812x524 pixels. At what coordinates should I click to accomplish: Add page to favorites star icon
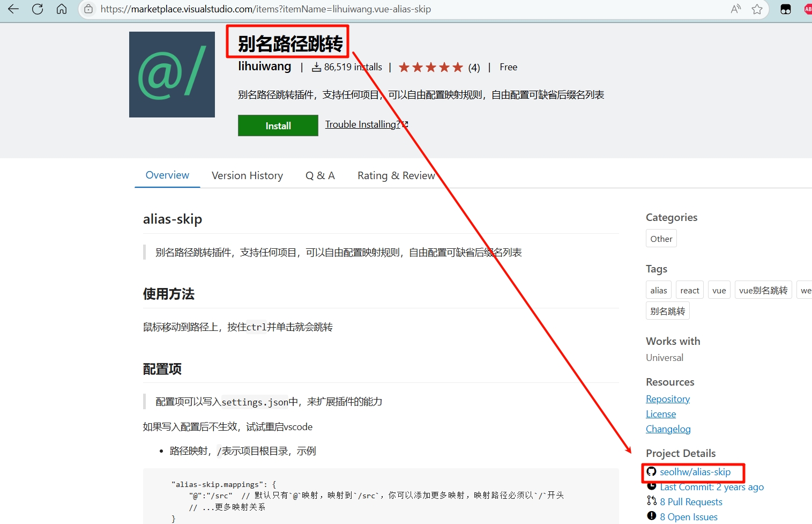[757, 9]
